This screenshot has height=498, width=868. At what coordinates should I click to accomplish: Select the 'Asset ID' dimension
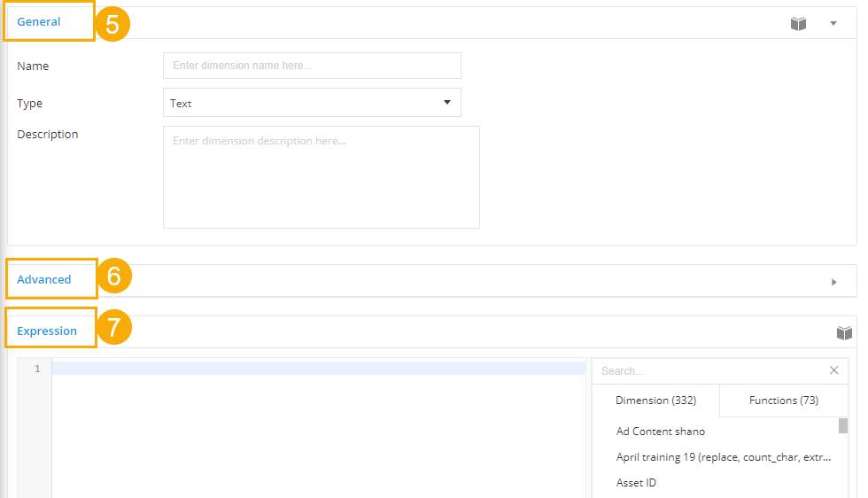point(636,482)
